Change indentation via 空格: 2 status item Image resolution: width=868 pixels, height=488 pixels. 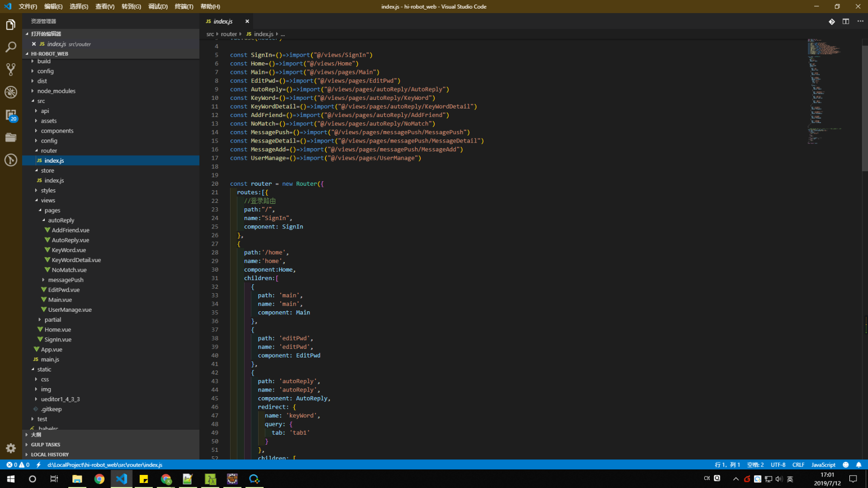755,465
